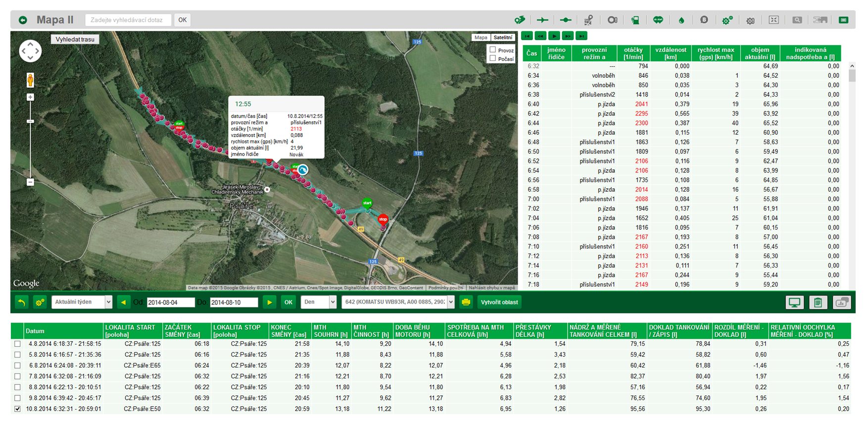This screenshot has height=423, width=868.
Task: Switch map to Satelitní view
Action: (503, 38)
